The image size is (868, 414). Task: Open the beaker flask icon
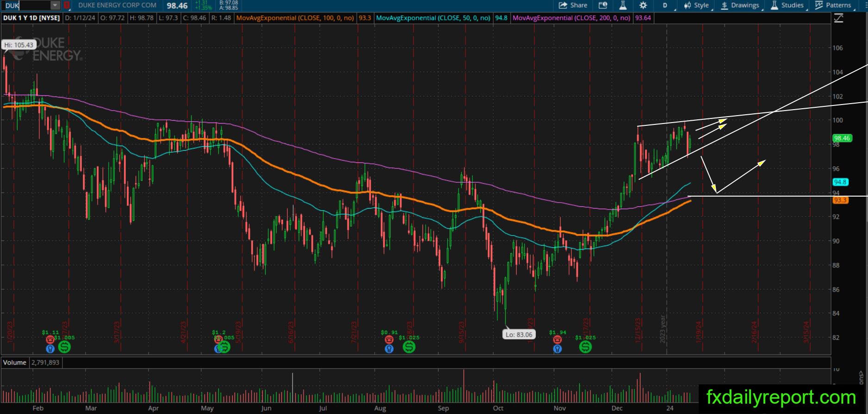click(623, 6)
